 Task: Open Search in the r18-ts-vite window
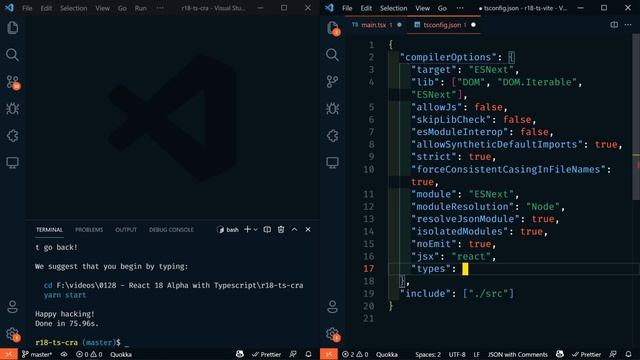click(333, 55)
